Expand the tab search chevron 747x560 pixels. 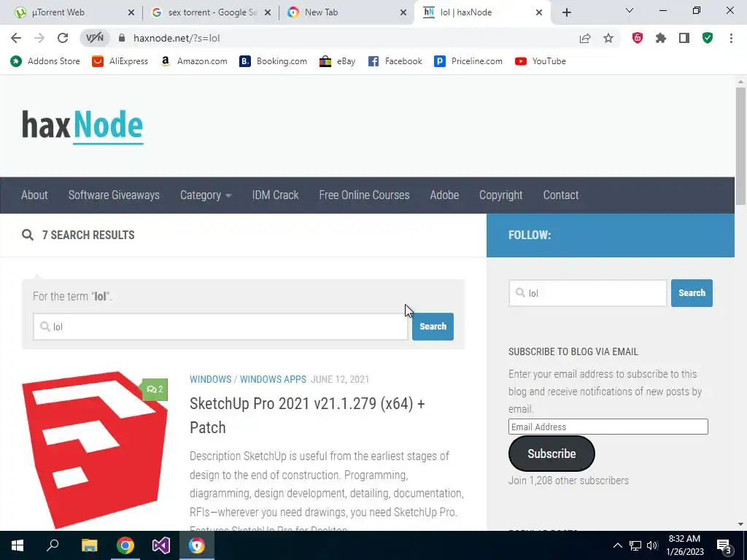[630, 10]
